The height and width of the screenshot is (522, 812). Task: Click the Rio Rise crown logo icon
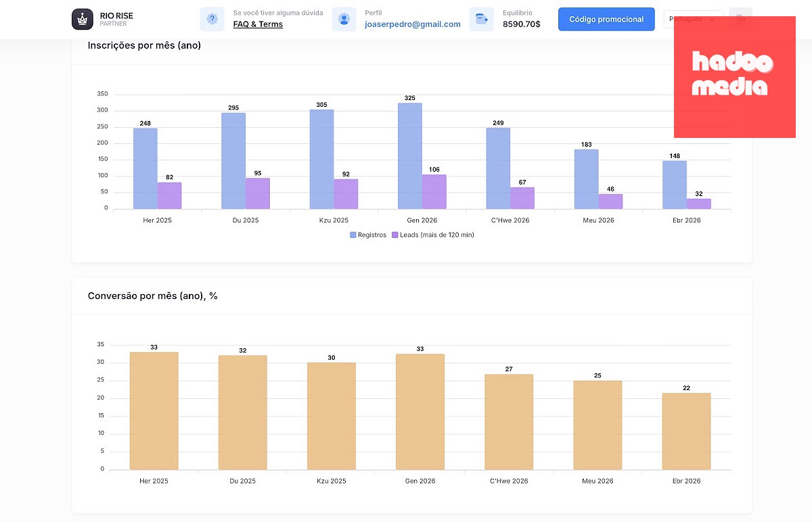83,19
